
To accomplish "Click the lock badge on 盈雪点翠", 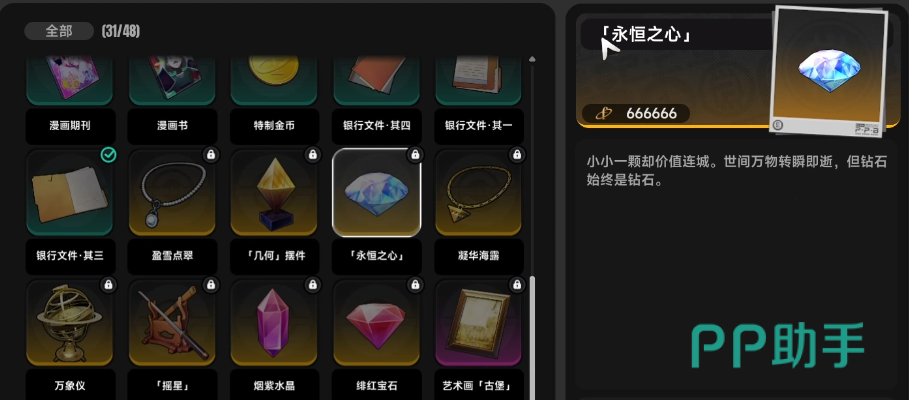I will [211, 155].
